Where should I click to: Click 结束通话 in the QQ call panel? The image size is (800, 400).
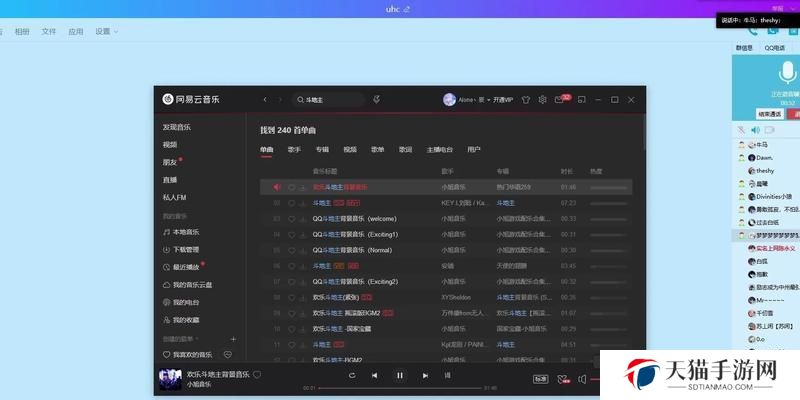click(769, 114)
